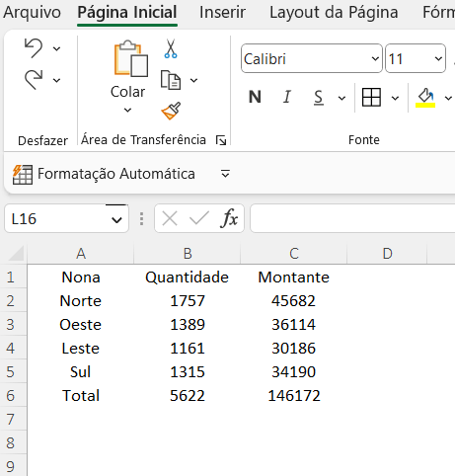Open the Arquivo menu
The width and height of the screenshot is (455, 476).
tap(32, 13)
